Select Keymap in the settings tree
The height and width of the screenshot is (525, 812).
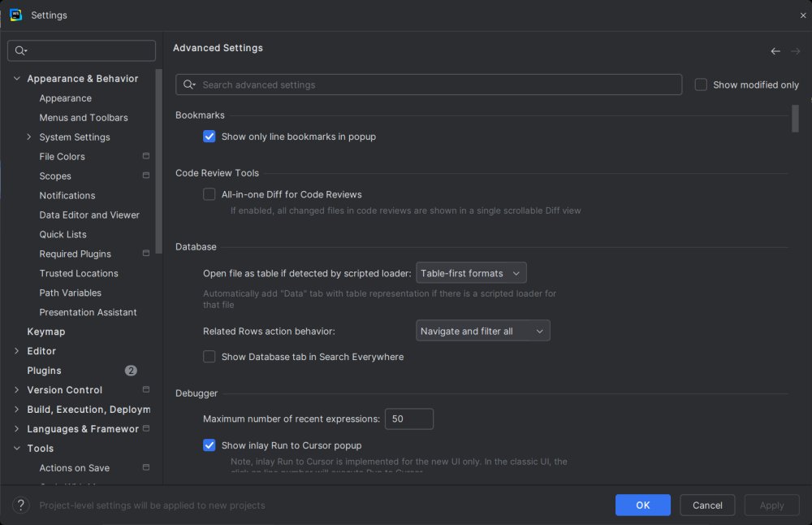click(x=46, y=332)
